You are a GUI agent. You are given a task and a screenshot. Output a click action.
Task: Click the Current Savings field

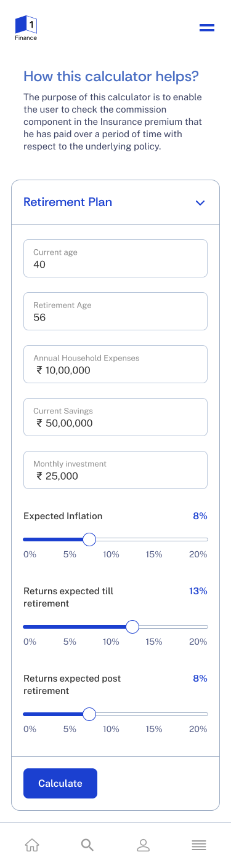pyautogui.click(x=115, y=417)
